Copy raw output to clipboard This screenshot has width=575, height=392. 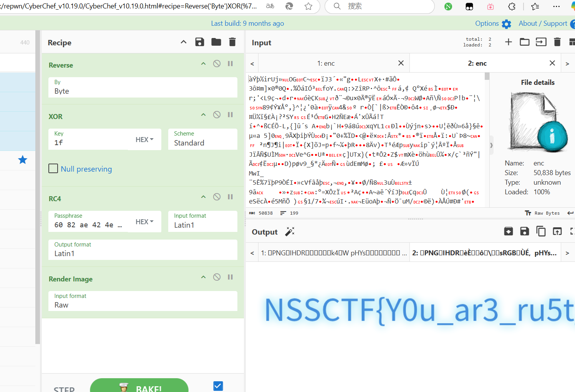click(x=541, y=231)
